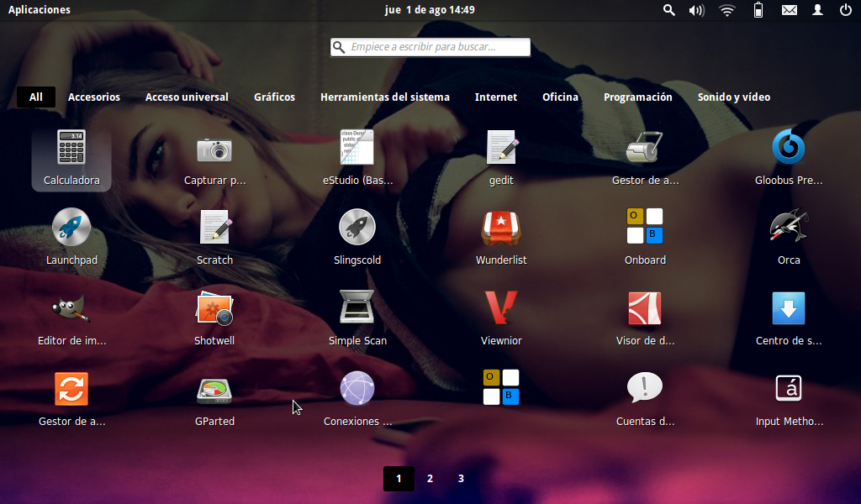Click the top panel search magnifier
The width and height of the screenshot is (861, 504).
668,10
